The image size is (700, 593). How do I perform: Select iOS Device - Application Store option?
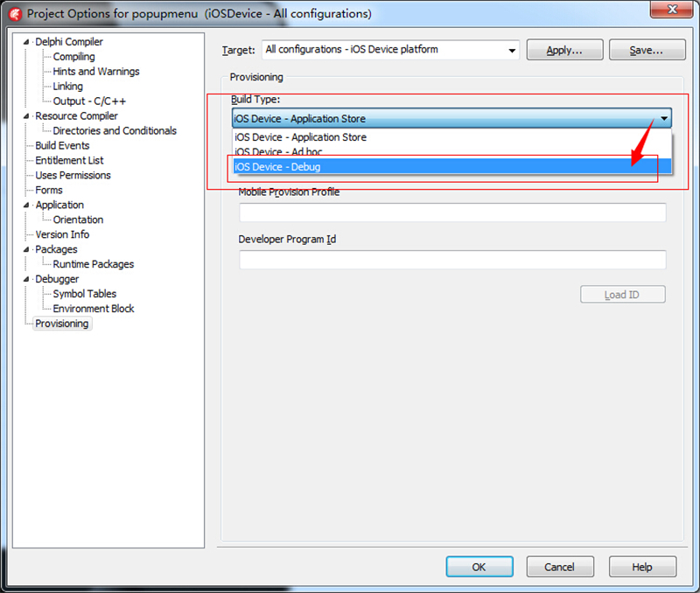tap(451, 137)
